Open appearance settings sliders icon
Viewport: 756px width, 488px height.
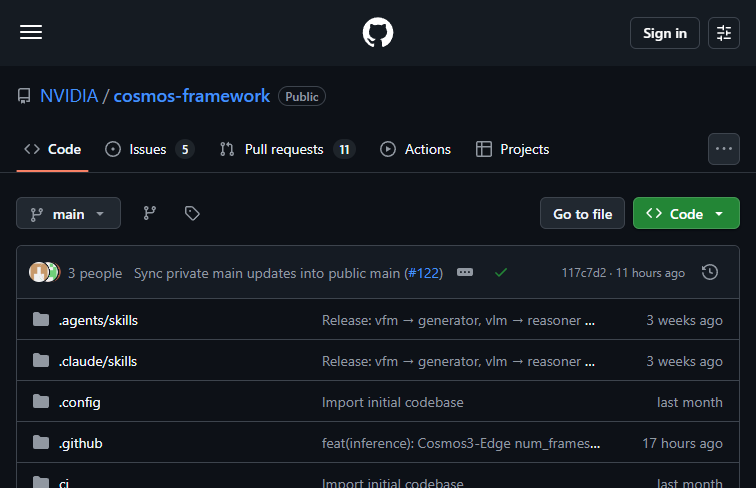pyautogui.click(x=724, y=33)
